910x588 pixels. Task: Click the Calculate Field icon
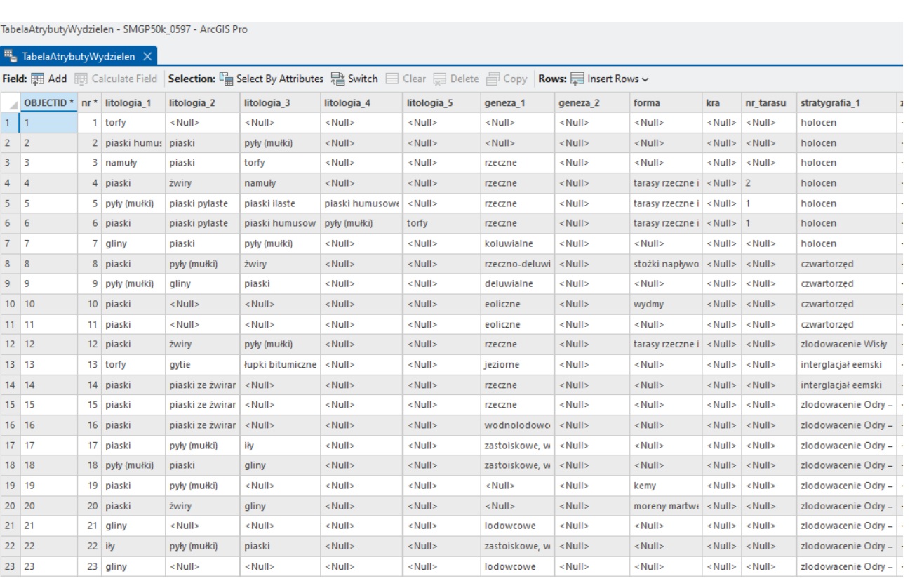[81, 79]
